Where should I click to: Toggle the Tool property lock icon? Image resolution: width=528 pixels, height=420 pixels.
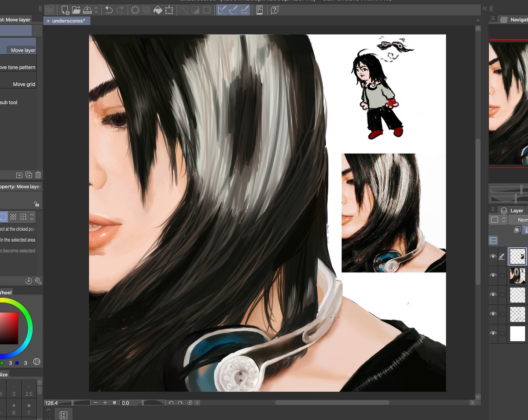(37, 204)
